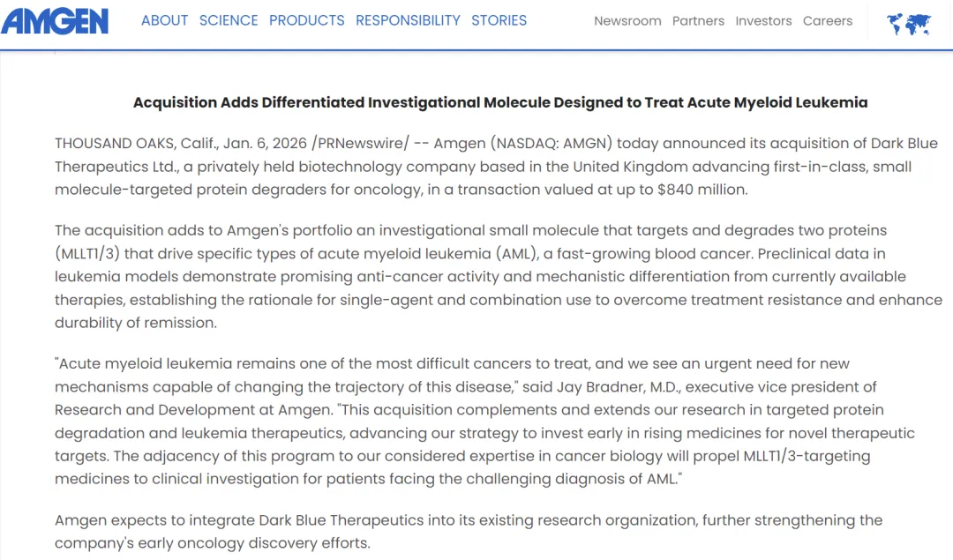Screen dimensions: 953x560
Task: Click the final paragraph starting "Amgen expects"
Action: click(x=468, y=531)
